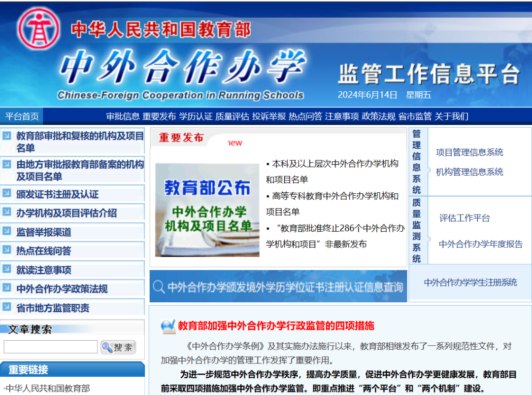Click the 教育部公布 机构及项目名单 thumbnail image
This screenshot has height=395, width=532.
[207, 210]
